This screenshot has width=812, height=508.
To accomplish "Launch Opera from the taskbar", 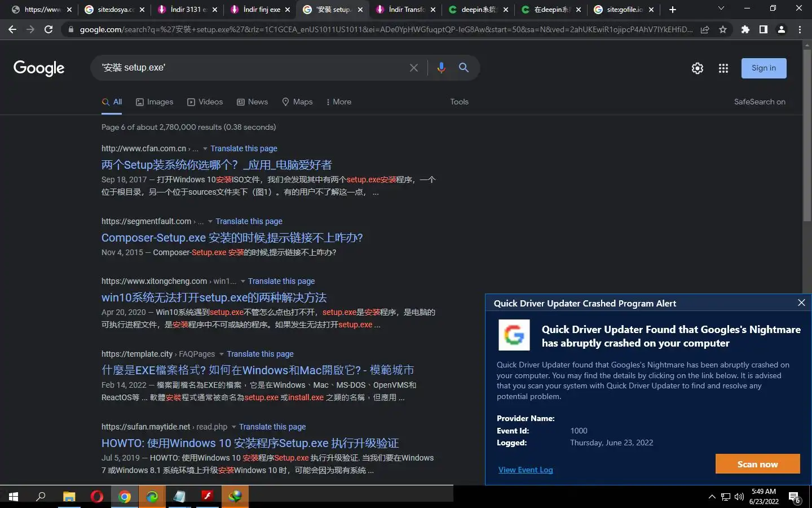I will [97, 497].
